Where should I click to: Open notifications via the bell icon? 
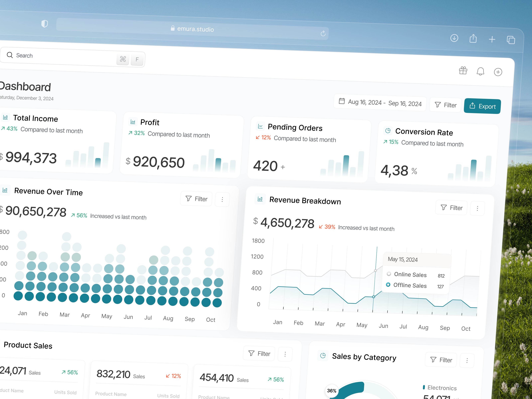pyautogui.click(x=480, y=71)
